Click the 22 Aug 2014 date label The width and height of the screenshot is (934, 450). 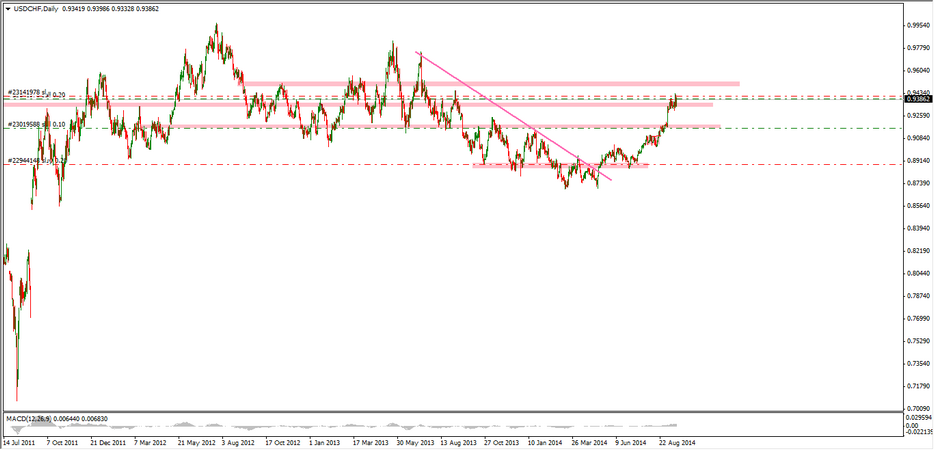coord(677,440)
